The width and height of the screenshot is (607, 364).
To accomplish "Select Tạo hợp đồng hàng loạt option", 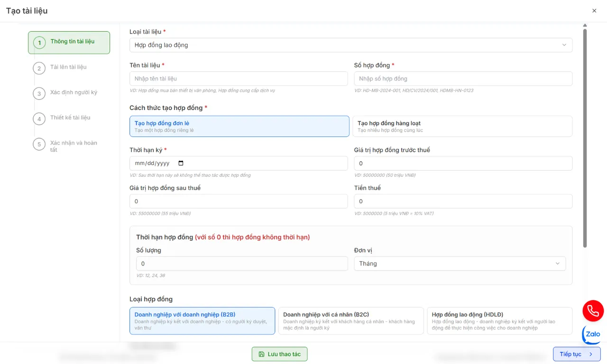I will (x=462, y=126).
